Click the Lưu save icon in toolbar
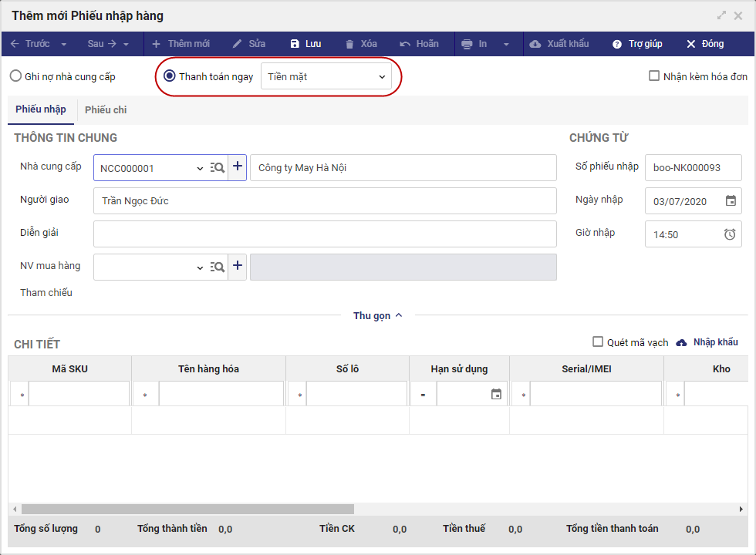The image size is (756, 555). pos(295,44)
